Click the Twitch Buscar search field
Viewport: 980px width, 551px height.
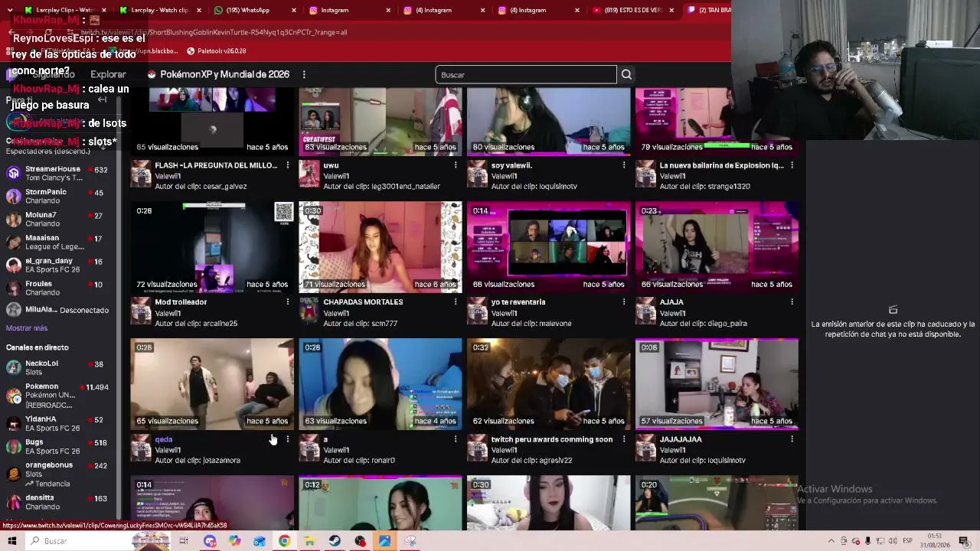coord(526,74)
